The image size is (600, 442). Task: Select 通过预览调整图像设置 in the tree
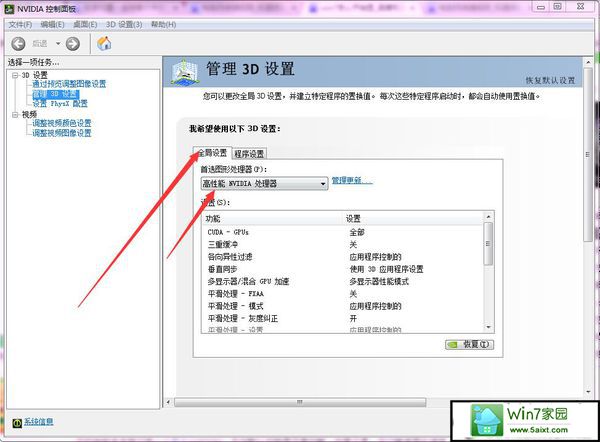tap(69, 84)
